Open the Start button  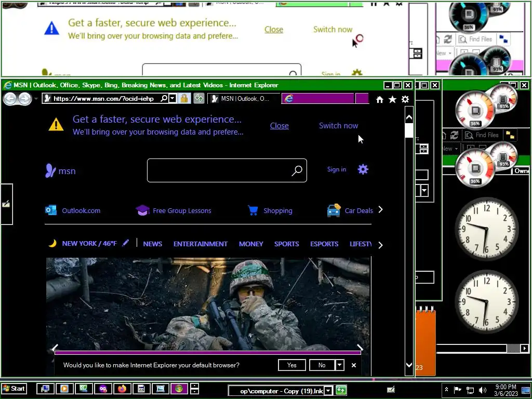click(14, 389)
